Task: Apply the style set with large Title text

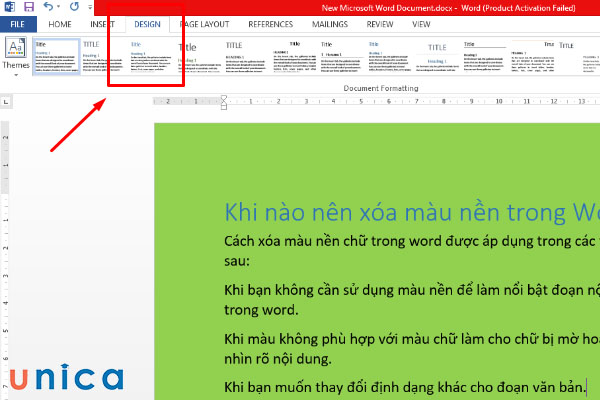Action: [199, 57]
